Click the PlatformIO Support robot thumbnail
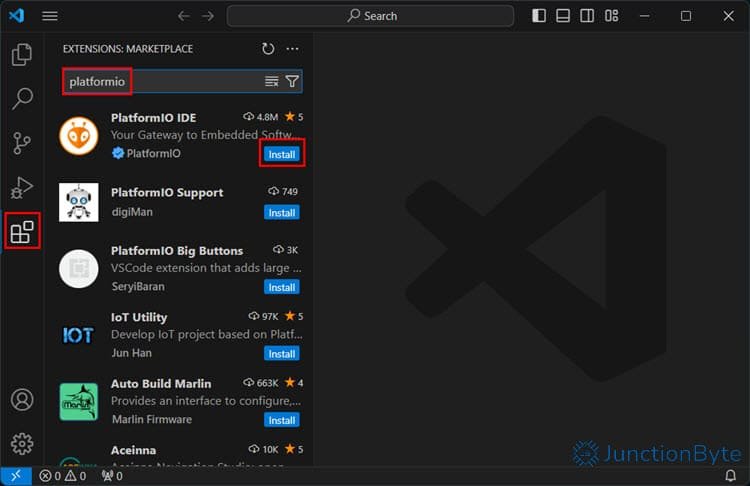Screen dimensions: 750x486 coord(79,202)
